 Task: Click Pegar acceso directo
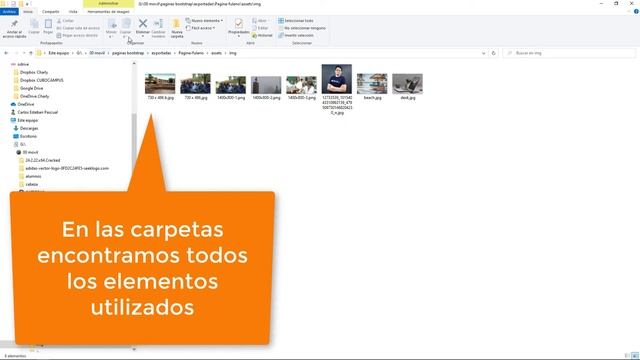[77, 36]
